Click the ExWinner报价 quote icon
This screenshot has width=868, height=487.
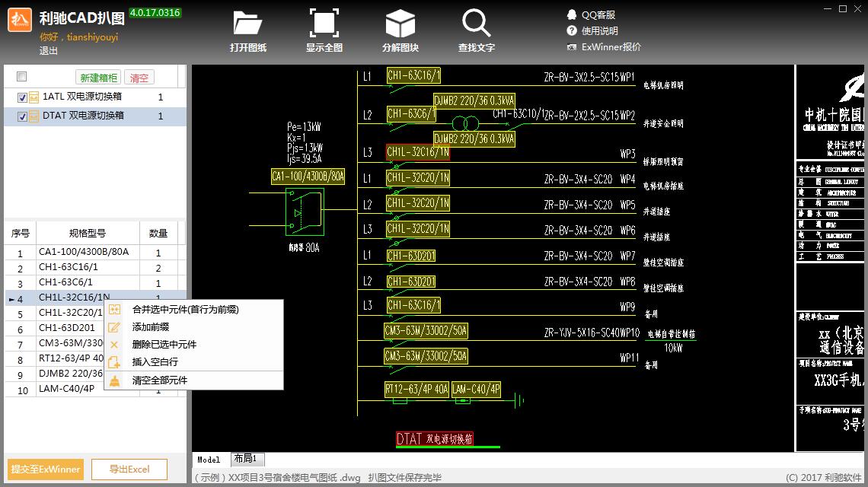pos(572,47)
